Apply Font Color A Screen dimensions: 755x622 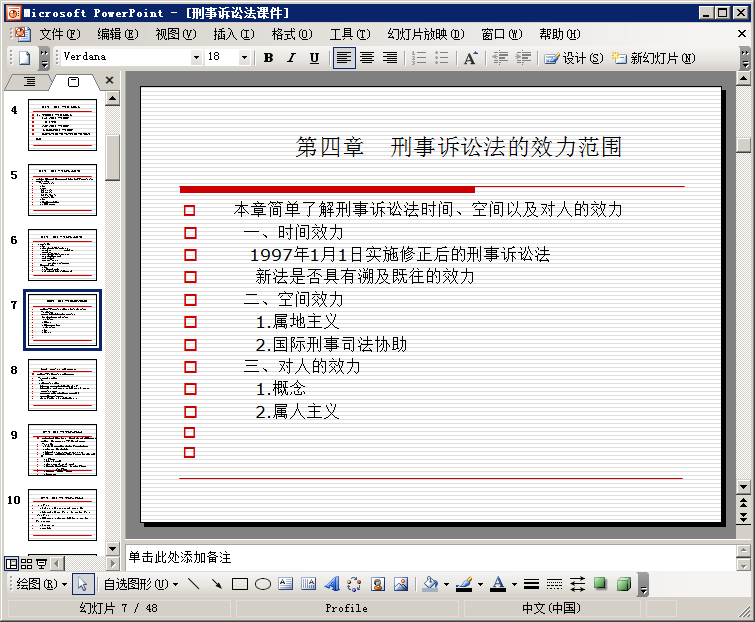498,584
